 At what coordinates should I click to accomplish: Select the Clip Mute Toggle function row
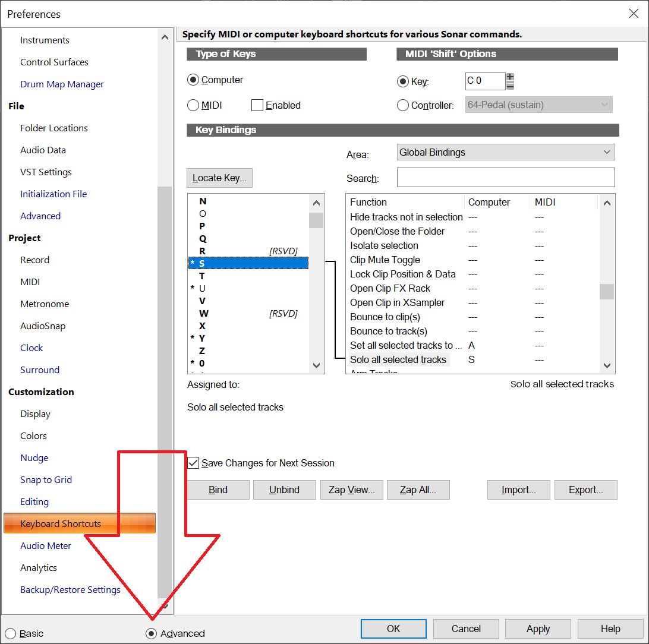coord(385,260)
